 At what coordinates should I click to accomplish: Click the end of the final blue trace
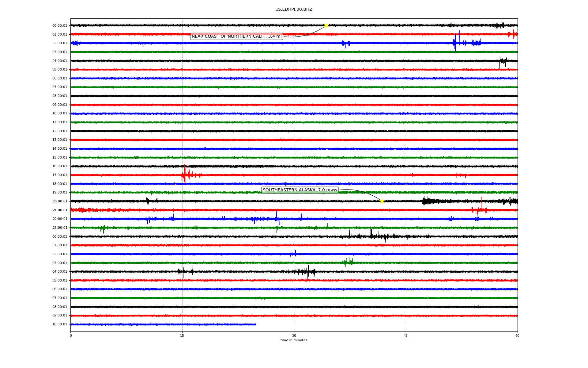click(256, 324)
